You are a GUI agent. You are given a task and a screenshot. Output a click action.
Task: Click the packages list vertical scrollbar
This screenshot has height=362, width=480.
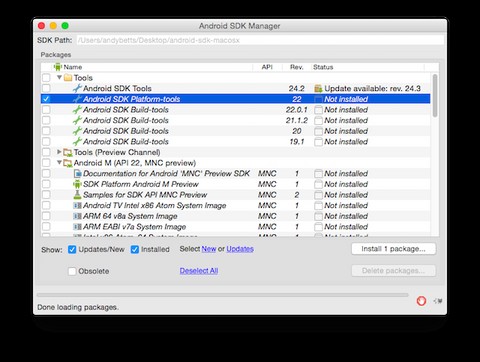[x=435, y=153]
